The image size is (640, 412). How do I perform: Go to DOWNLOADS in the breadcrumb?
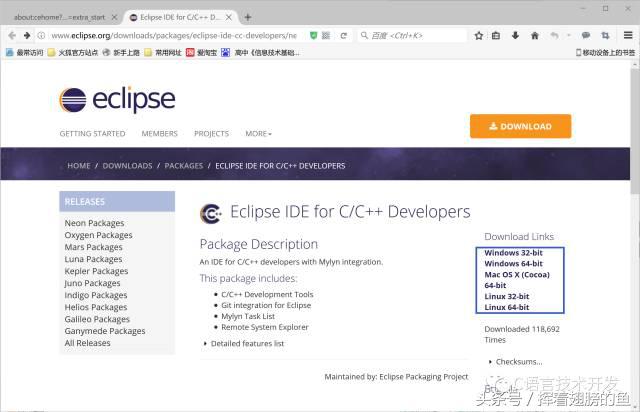(127, 166)
